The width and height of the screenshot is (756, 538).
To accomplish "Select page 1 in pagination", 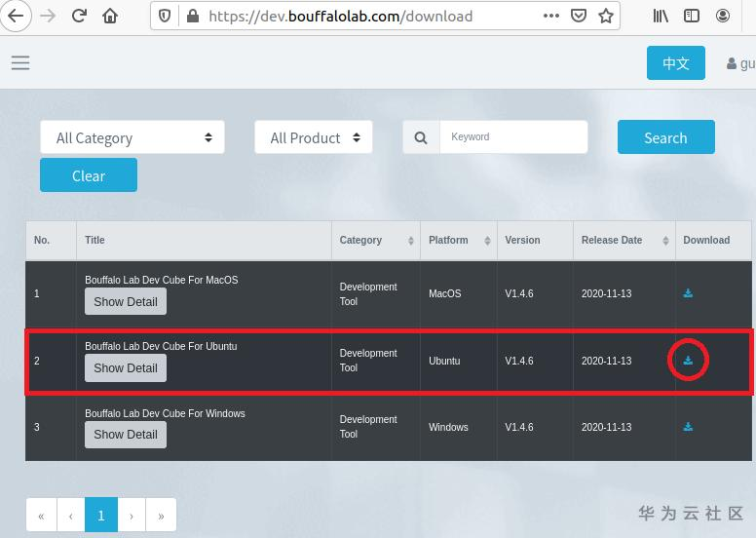I will coord(101,516).
